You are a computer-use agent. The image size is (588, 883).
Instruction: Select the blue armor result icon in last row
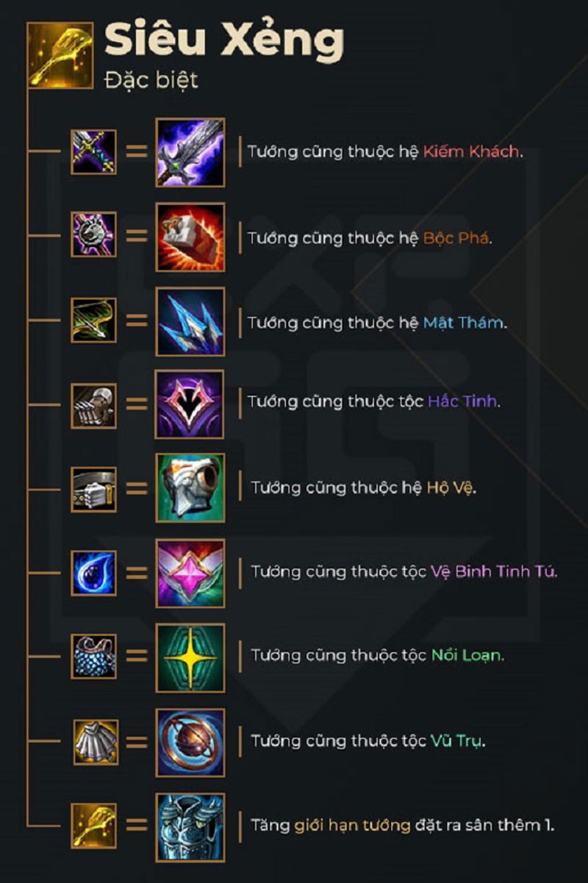(x=190, y=826)
